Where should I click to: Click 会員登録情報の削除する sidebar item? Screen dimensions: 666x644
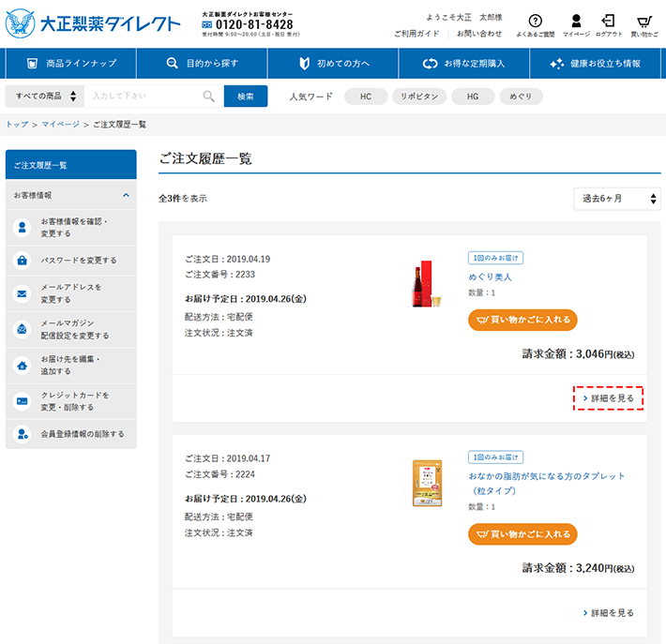pos(71,434)
